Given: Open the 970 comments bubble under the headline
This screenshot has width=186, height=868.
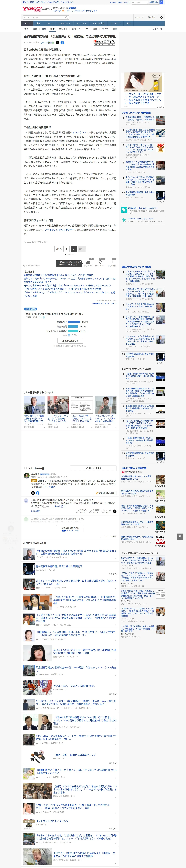Looking at the screenshot, I should 44,43.
